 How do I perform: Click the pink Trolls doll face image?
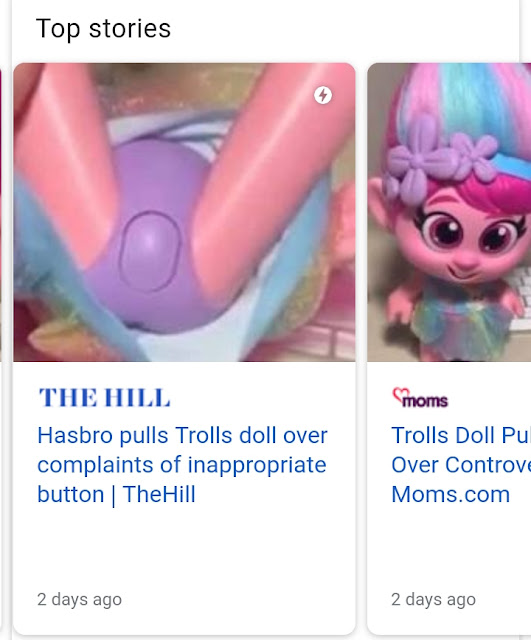(449, 212)
